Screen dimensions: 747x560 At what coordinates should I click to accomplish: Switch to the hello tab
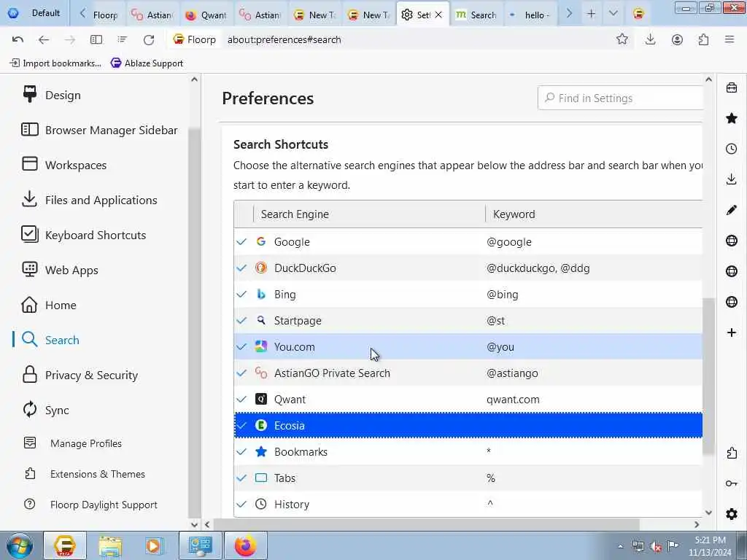(x=531, y=15)
